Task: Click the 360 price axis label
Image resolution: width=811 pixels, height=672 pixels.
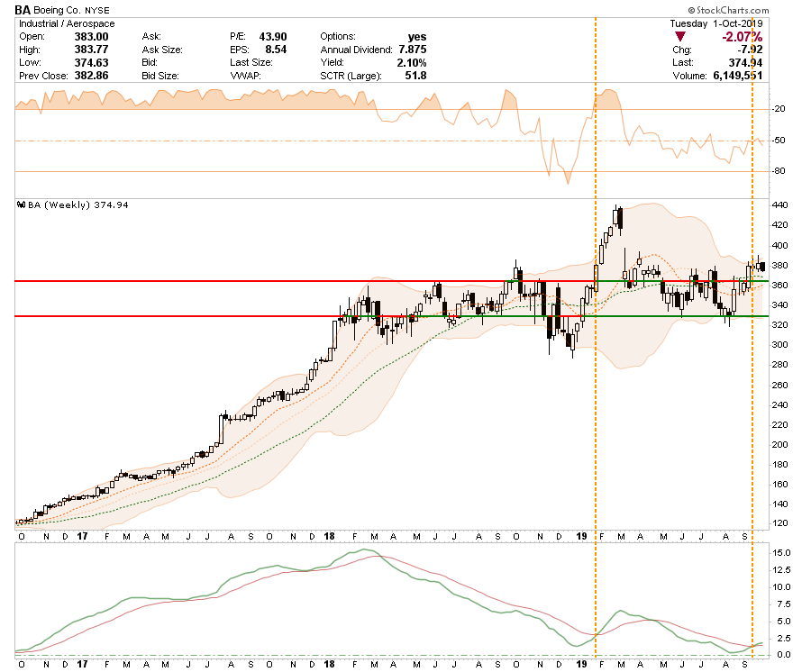Action: pyautogui.click(x=780, y=286)
